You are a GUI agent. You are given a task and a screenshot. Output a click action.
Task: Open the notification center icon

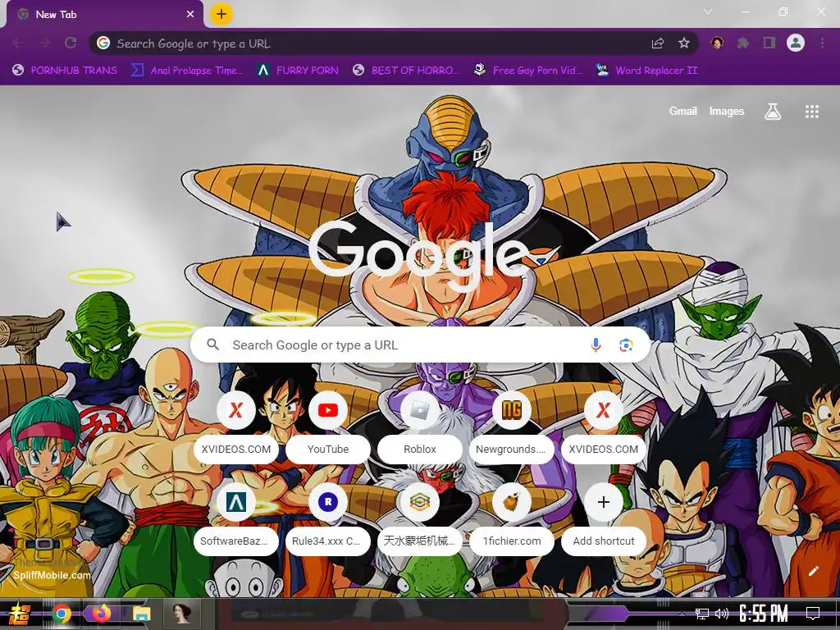(x=813, y=614)
